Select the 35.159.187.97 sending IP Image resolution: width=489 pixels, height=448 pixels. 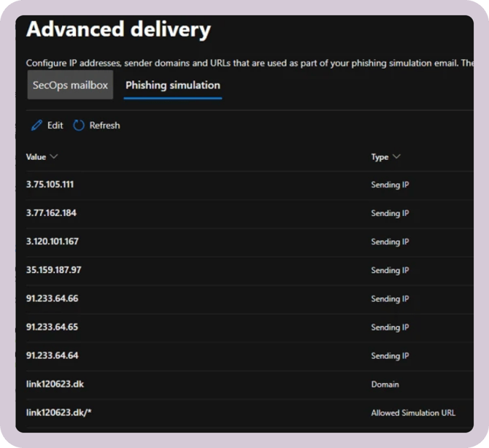point(53,270)
